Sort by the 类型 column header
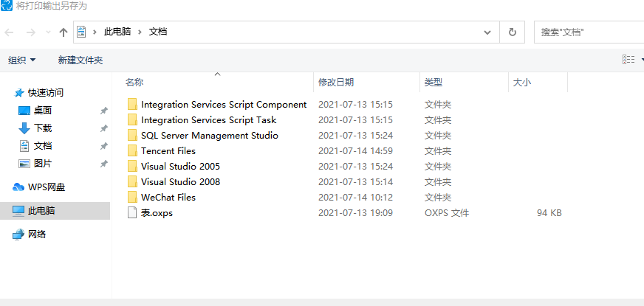This screenshot has height=306, width=644. 434,83
